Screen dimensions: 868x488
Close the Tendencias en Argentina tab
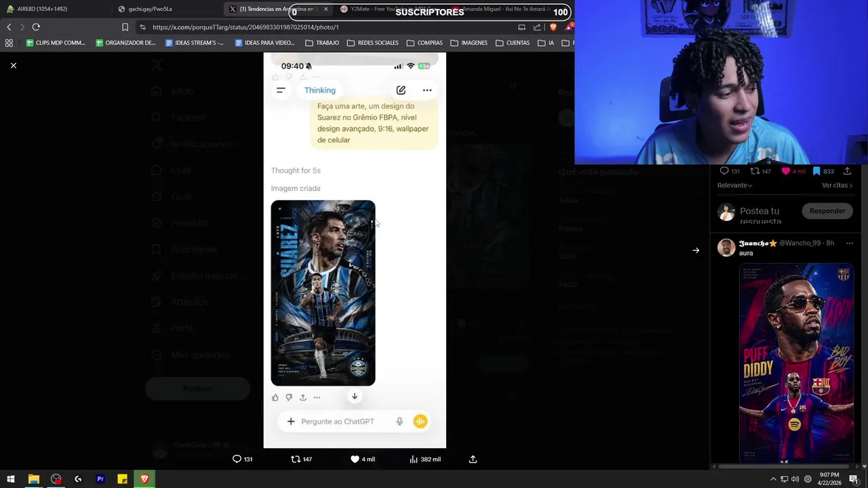[x=325, y=9]
